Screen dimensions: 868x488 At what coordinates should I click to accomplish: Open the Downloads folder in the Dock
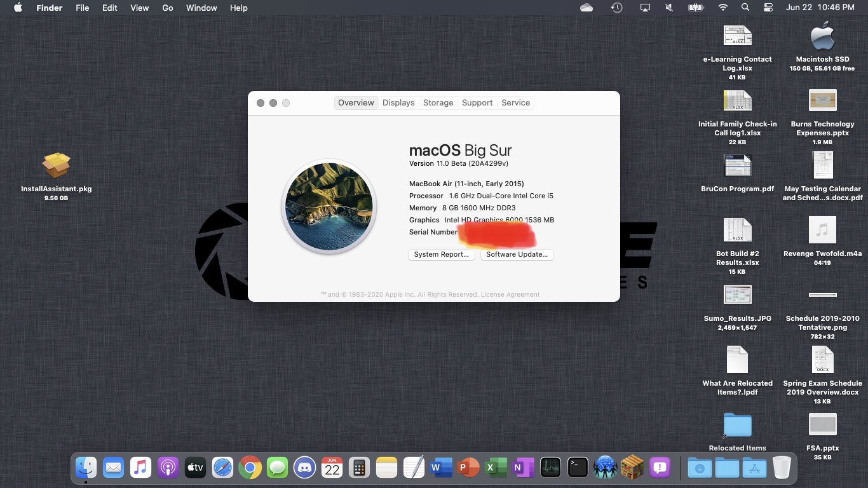pos(700,468)
